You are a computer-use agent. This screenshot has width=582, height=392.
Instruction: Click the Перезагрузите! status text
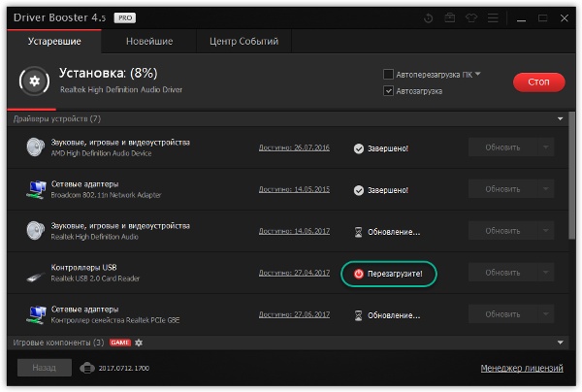[x=395, y=274]
